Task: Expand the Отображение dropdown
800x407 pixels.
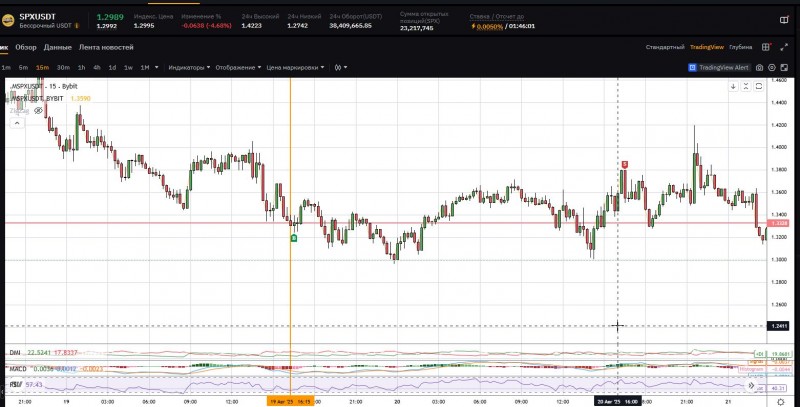Action: click(238, 67)
